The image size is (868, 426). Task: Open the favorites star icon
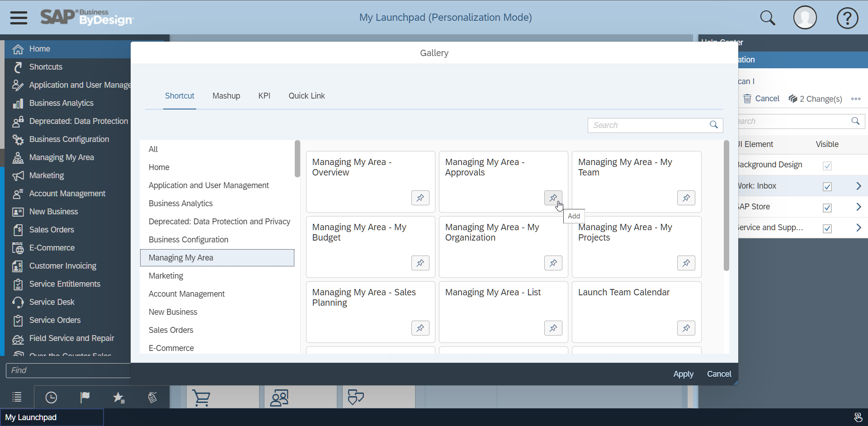118,397
